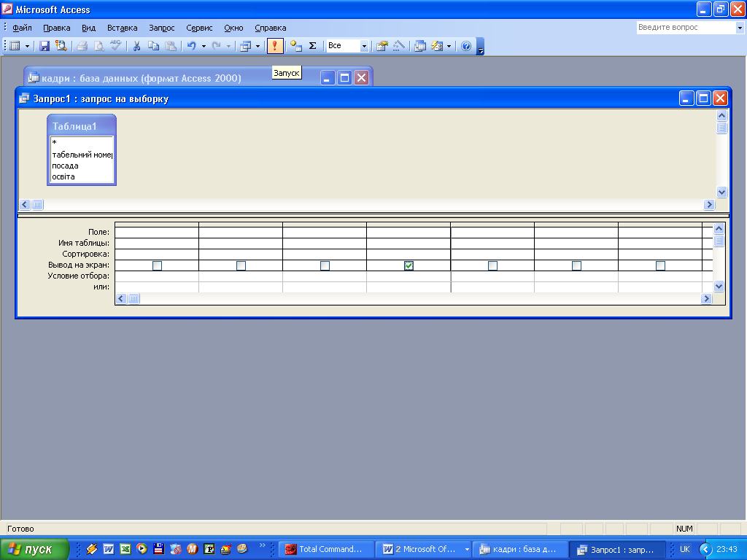
Task: Click the New Object toolbar icon
Action: point(437,46)
